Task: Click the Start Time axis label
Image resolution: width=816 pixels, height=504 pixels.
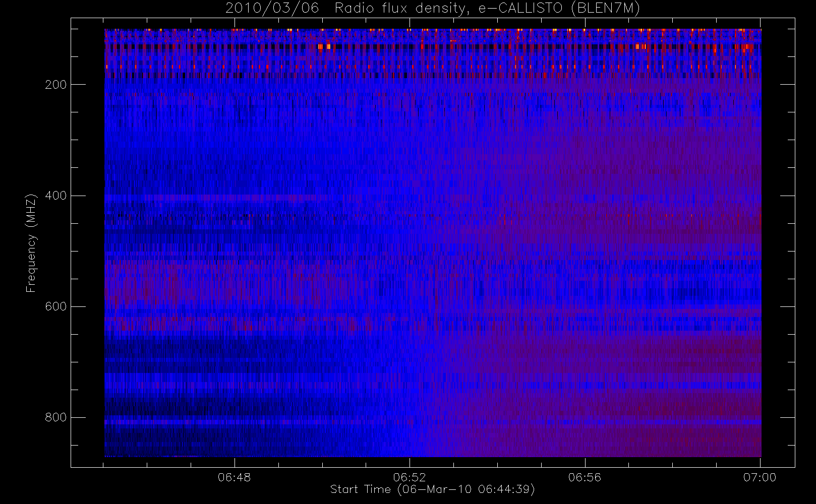Action: point(433,489)
